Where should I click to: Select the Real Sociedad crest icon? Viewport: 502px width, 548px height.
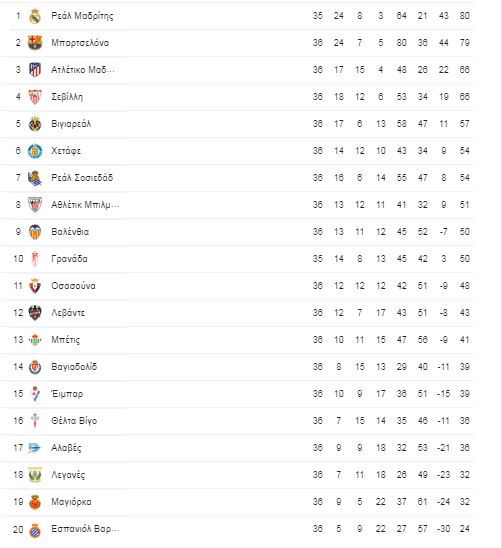pyautogui.click(x=35, y=178)
